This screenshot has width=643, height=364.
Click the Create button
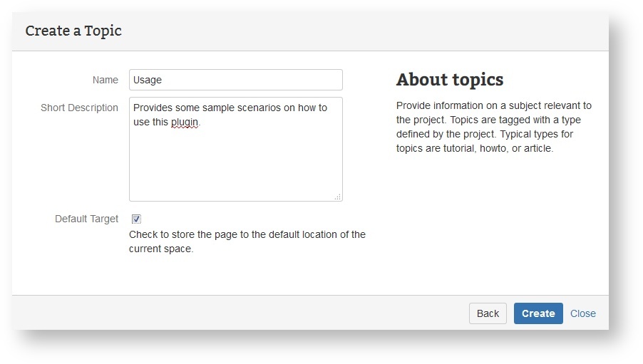(x=538, y=313)
